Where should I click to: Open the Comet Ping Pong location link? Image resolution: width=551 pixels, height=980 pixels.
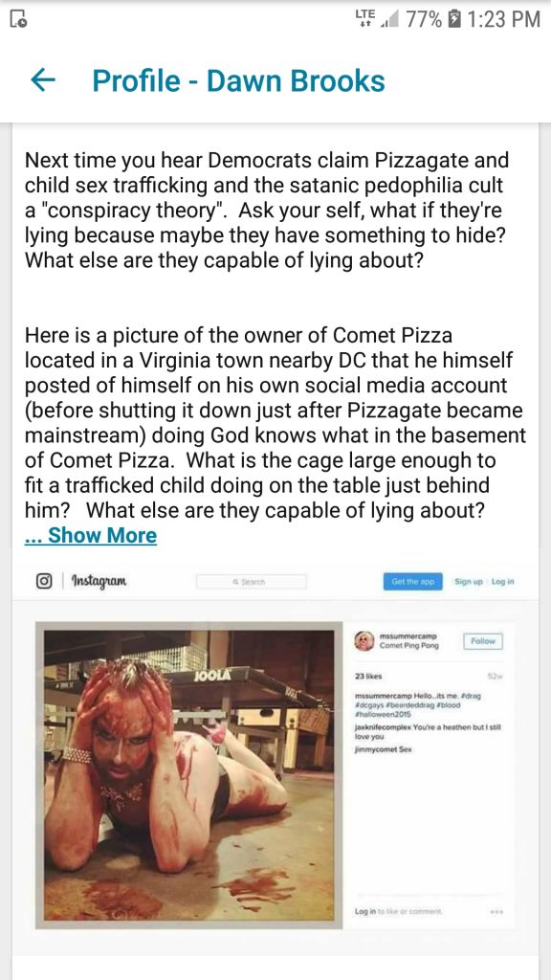tap(409, 646)
